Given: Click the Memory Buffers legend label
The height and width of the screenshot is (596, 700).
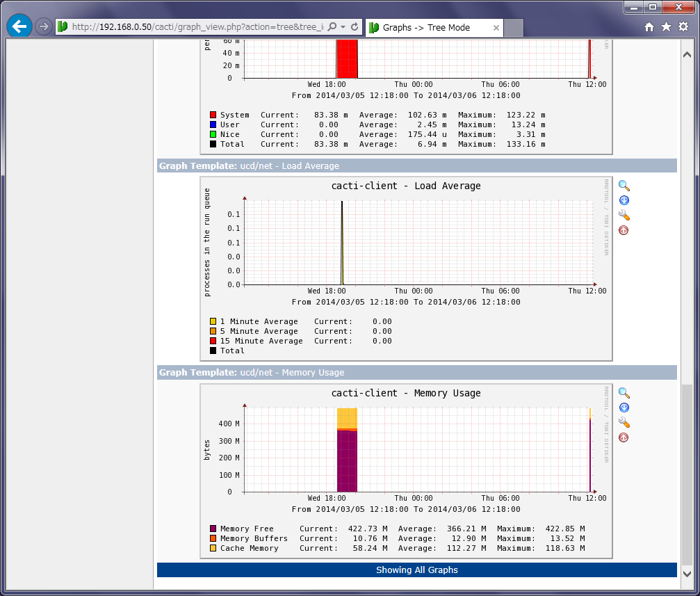Looking at the screenshot, I should tap(254, 538).
